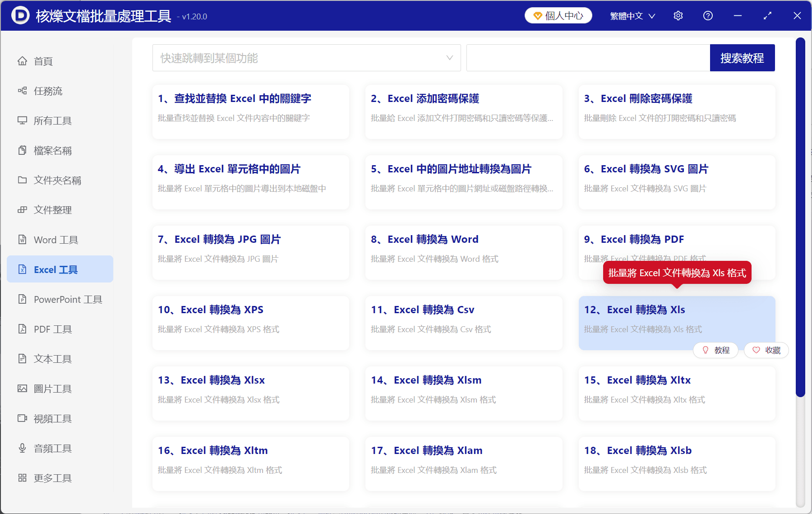
Task: Favorite the Excel to Xls tool
Action: pyautogui.click(x=766, y=350)
